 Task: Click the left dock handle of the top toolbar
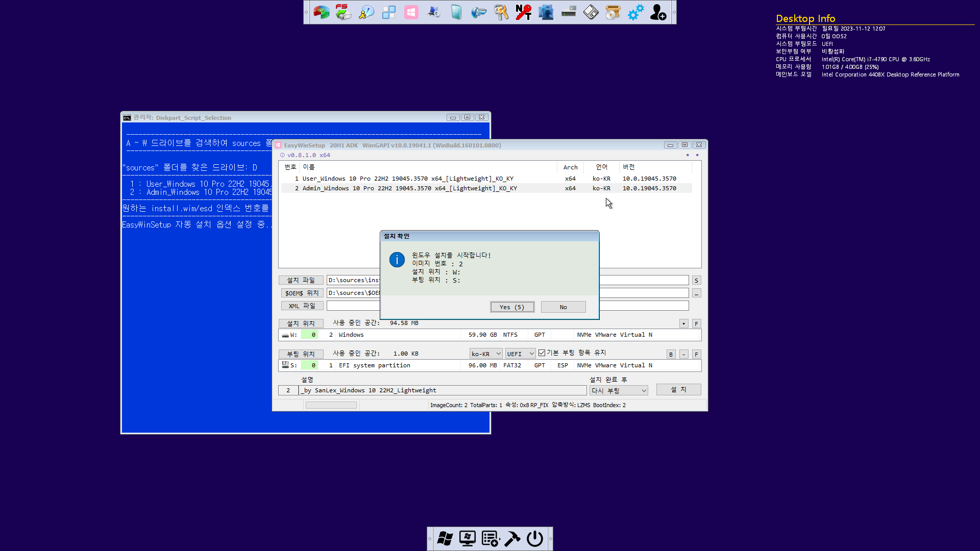pyautogui.click(x=306, y=12)
